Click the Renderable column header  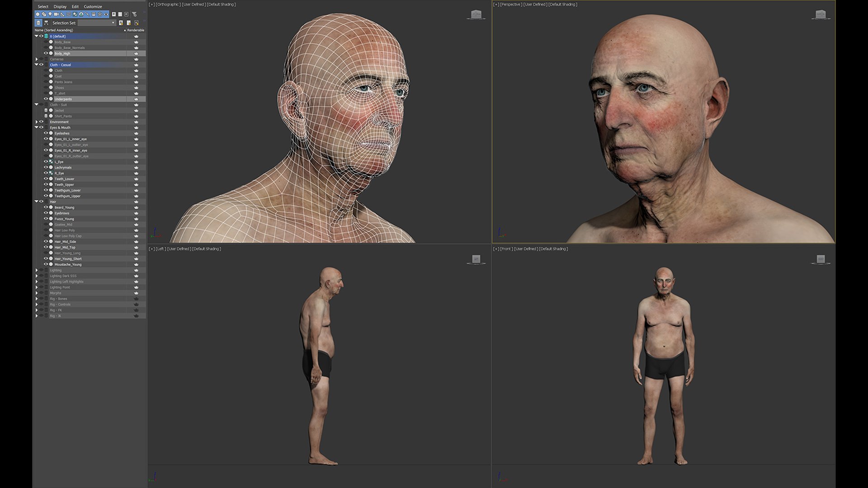click(135, 30)
